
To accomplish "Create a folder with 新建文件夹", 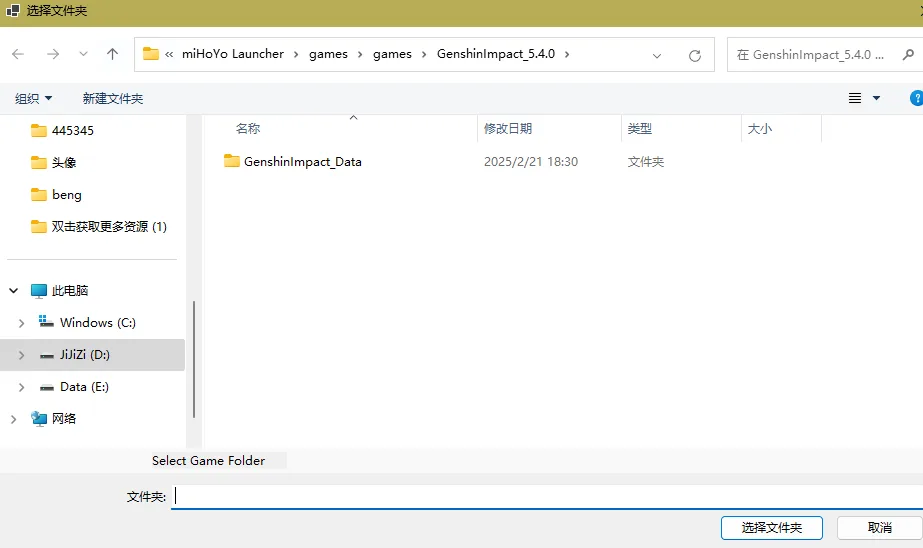I will 112,98.
